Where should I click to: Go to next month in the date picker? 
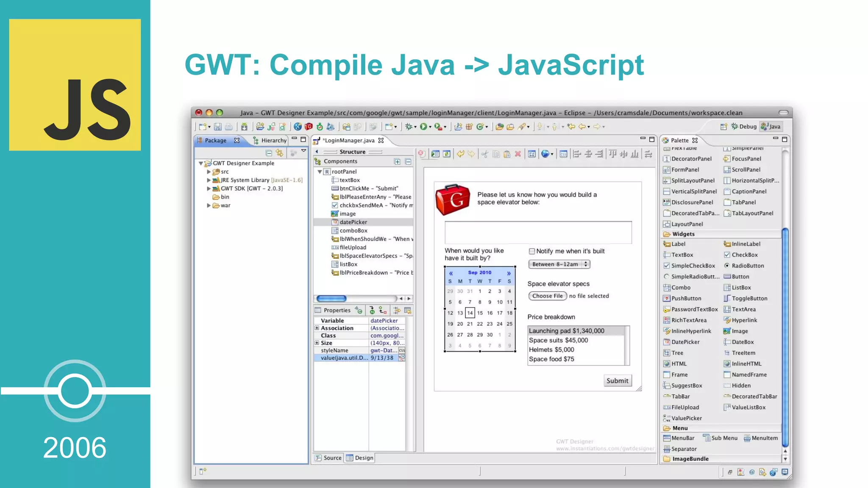(509, 273)
